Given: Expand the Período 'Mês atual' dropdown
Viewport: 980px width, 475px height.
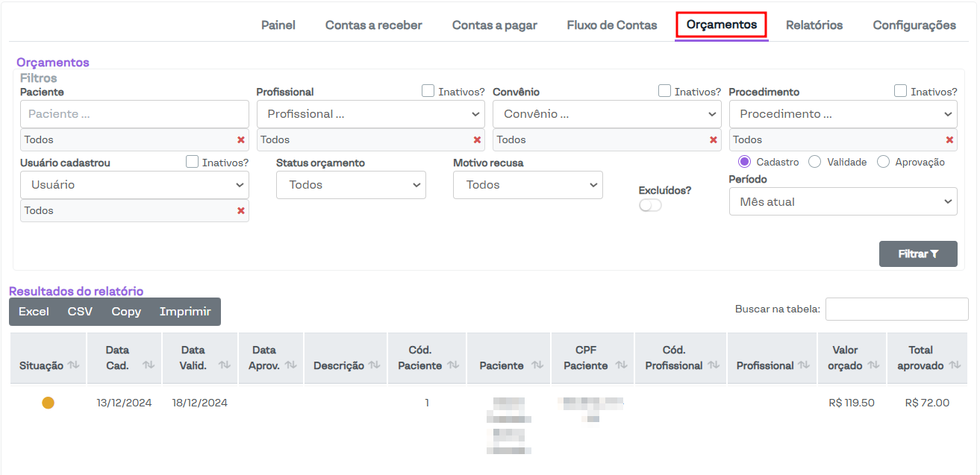Looking at the screenshot, I should (843, 202).
